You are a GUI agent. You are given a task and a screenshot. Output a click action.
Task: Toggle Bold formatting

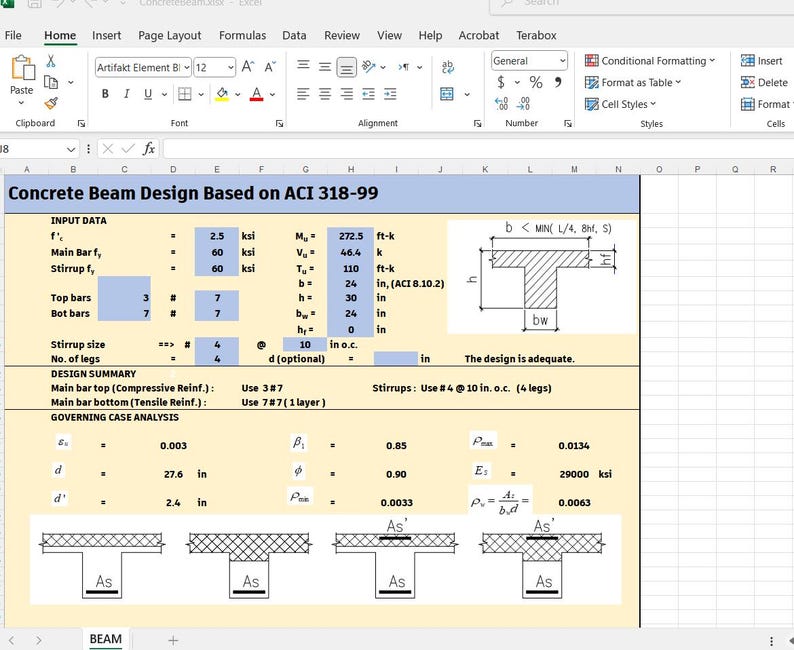[x=105, y=94]
